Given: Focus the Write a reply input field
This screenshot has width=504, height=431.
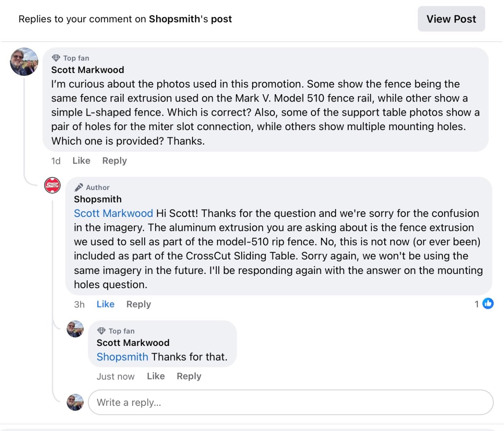Looking at the screenshot, I should [x=291, y=402].
